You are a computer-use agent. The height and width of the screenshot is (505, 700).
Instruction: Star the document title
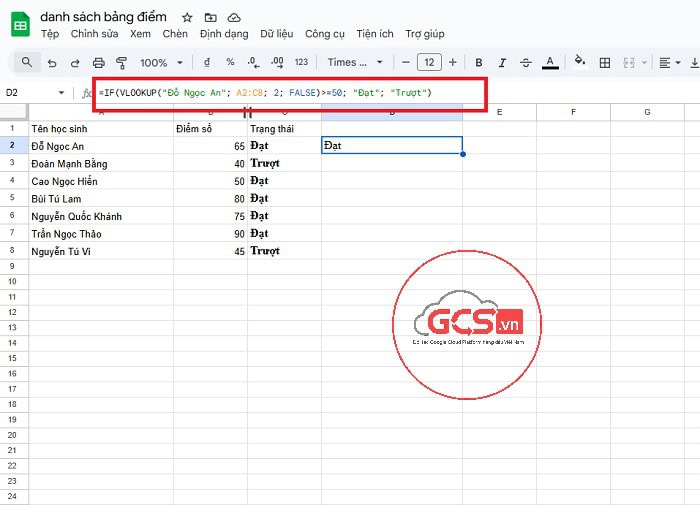[x=187, y=18]
